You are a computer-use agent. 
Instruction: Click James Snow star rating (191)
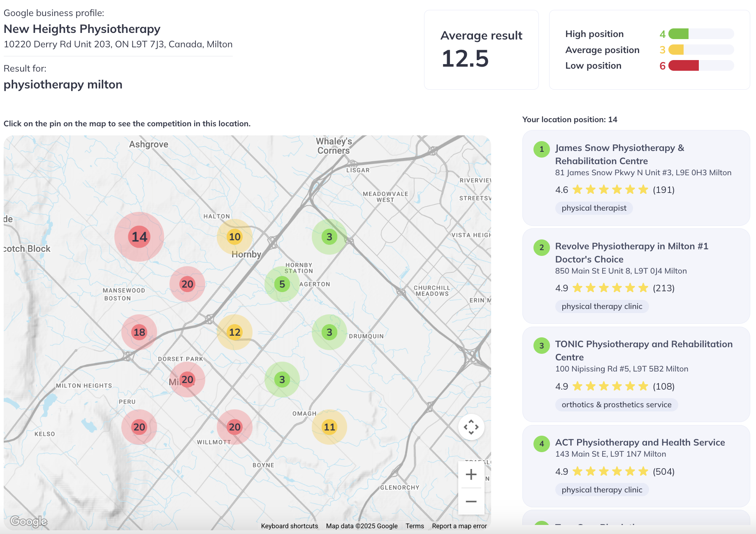coord(615,190)
